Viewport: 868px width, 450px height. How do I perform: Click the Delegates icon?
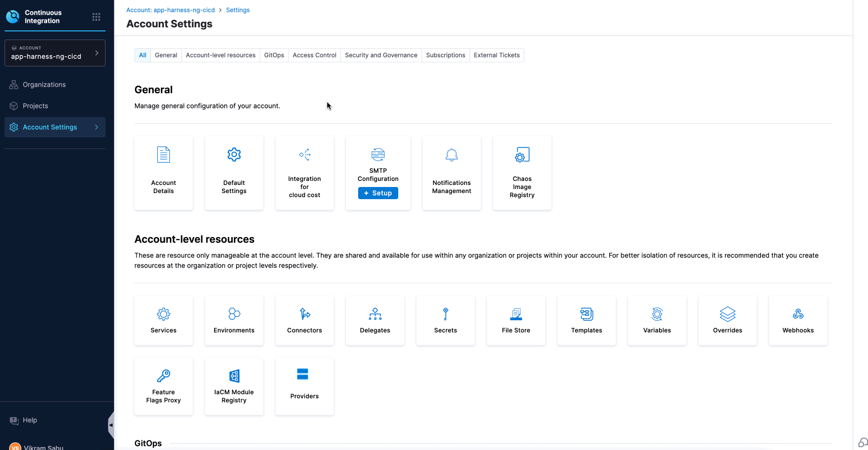pyautogui.click(x=375, y=314)
